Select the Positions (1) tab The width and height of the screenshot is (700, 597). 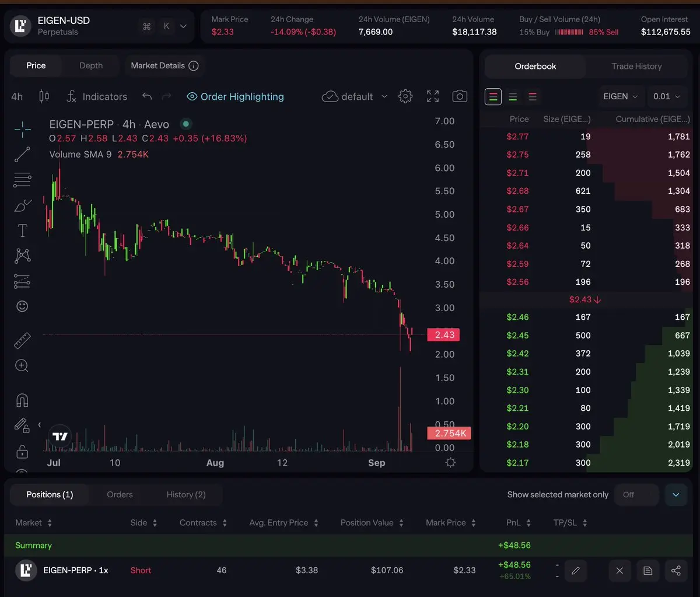50,494
